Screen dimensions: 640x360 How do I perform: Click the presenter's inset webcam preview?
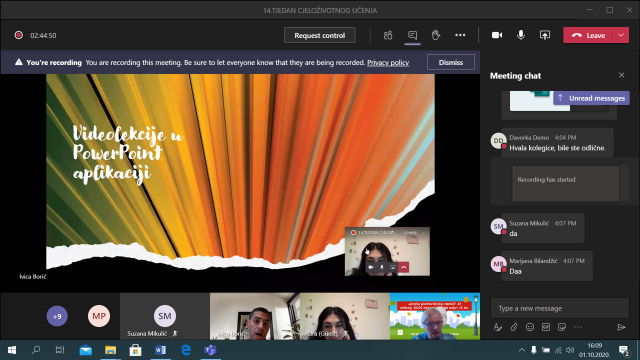click(387, 251)
